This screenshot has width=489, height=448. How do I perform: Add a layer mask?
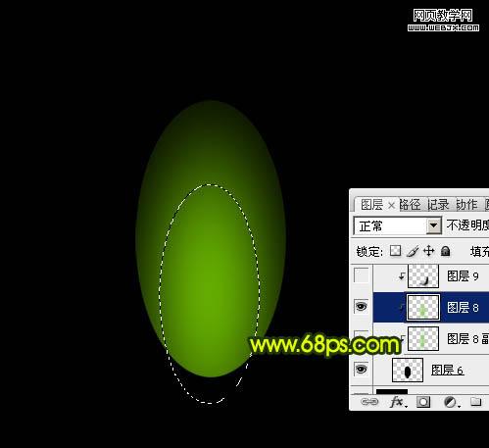click(423, 402)
